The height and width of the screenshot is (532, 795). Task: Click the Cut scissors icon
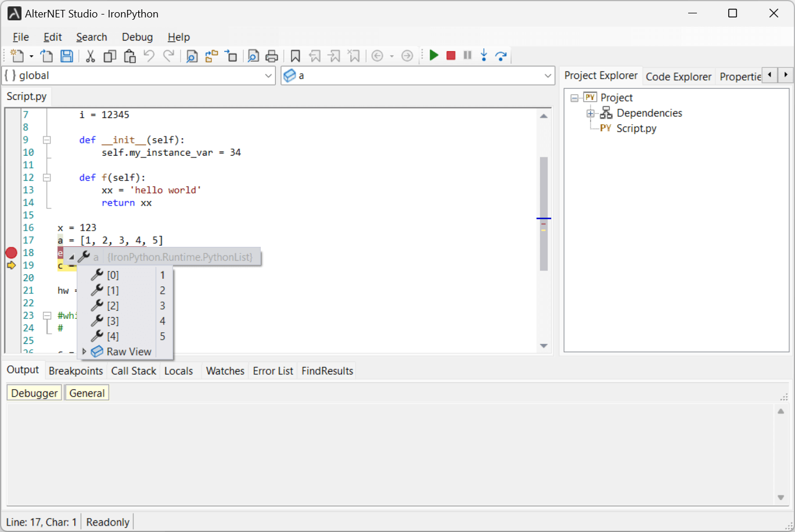point(90,56)
